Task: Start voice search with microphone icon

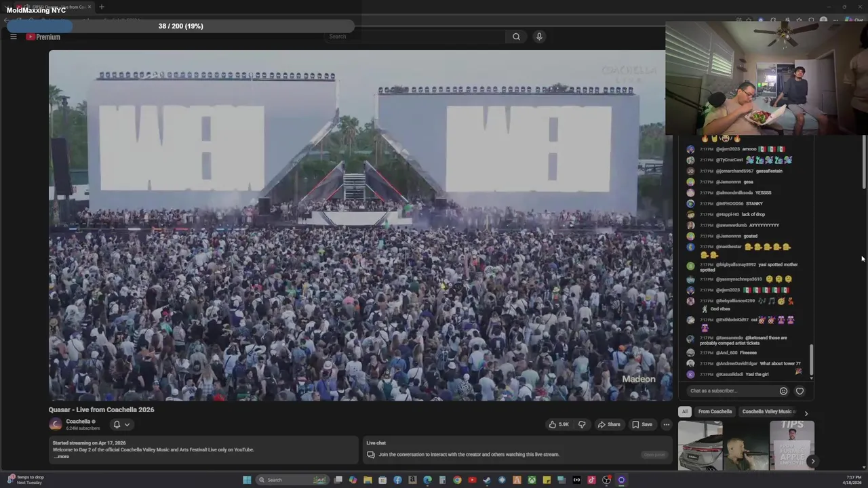Action: click(x=539, y=37)
